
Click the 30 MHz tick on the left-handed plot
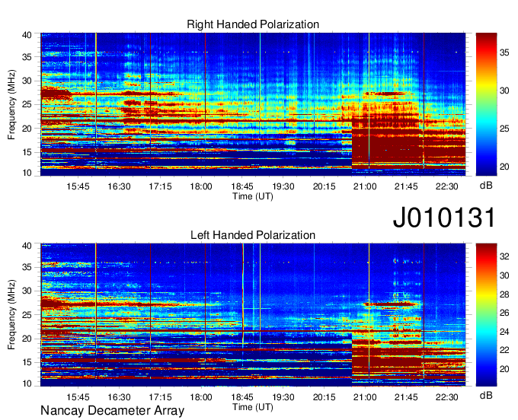pyautogui.click(x=27, y=291)
